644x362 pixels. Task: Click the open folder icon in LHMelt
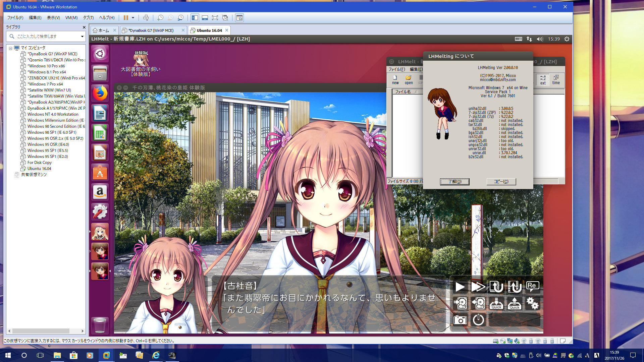(409, 80)
